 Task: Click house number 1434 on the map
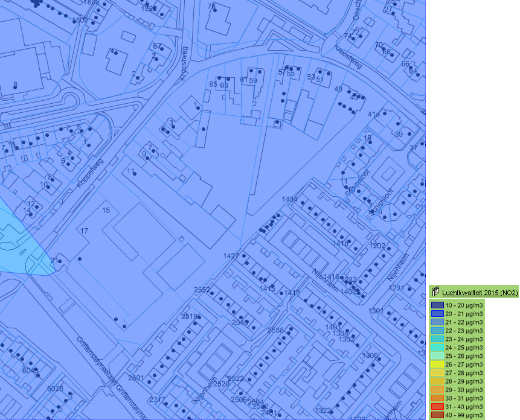coord(289,199)
